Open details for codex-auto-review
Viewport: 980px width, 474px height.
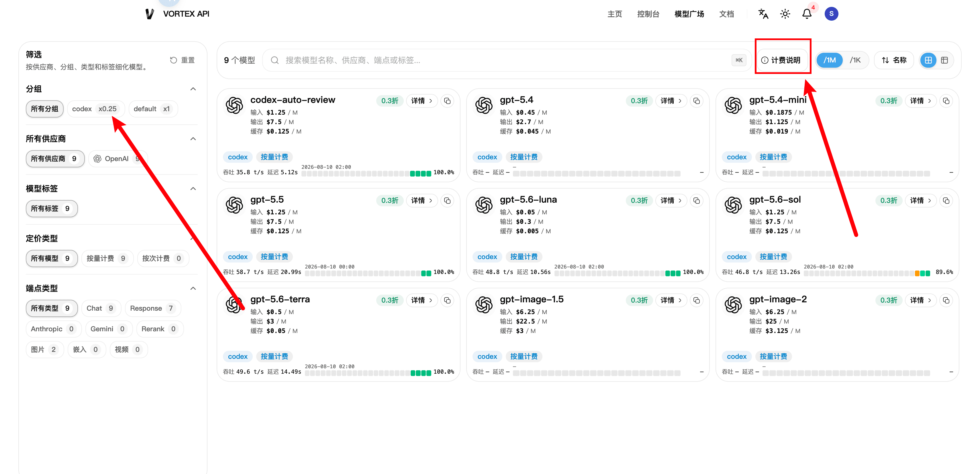point(422,101)
